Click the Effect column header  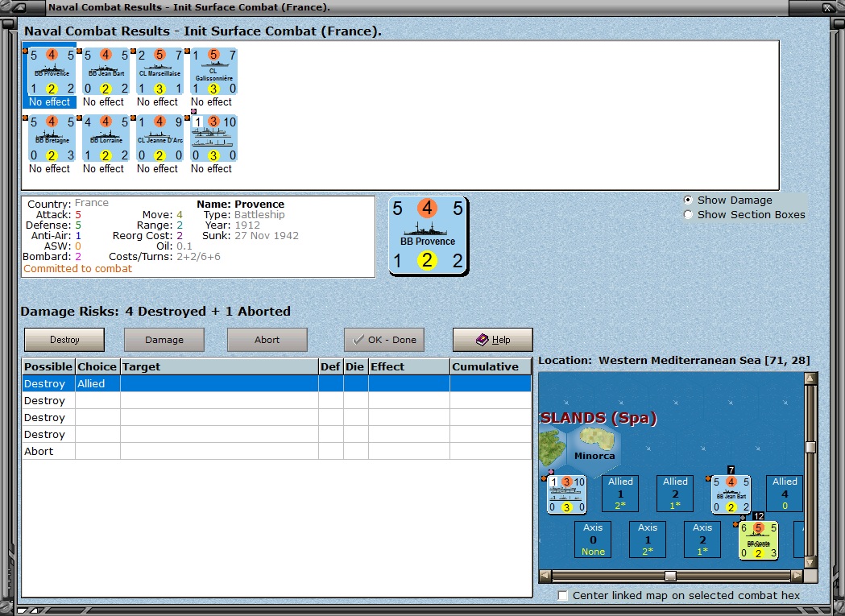[x=409, y=366]
